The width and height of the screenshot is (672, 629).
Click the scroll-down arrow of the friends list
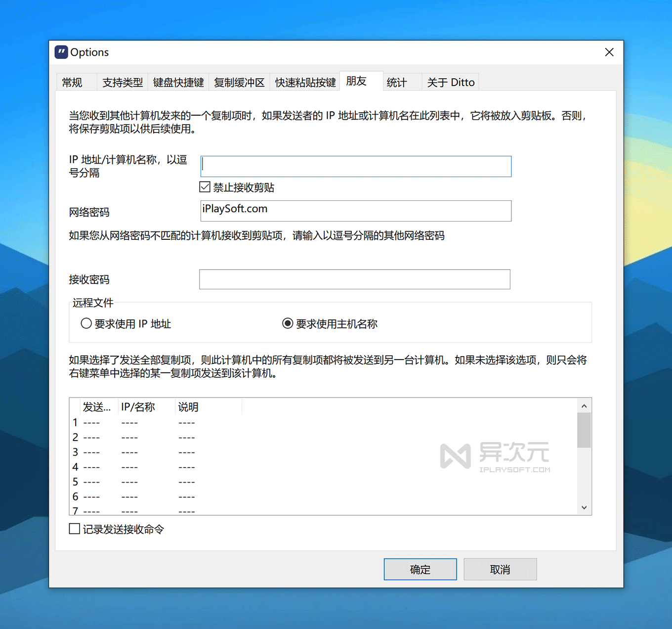pyautogui.click(x=584, y=507)
